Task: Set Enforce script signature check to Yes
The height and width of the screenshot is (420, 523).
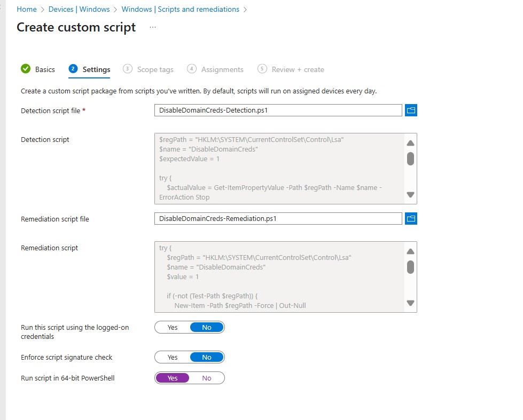Action: pyautogui.click(x=173, y=357)
